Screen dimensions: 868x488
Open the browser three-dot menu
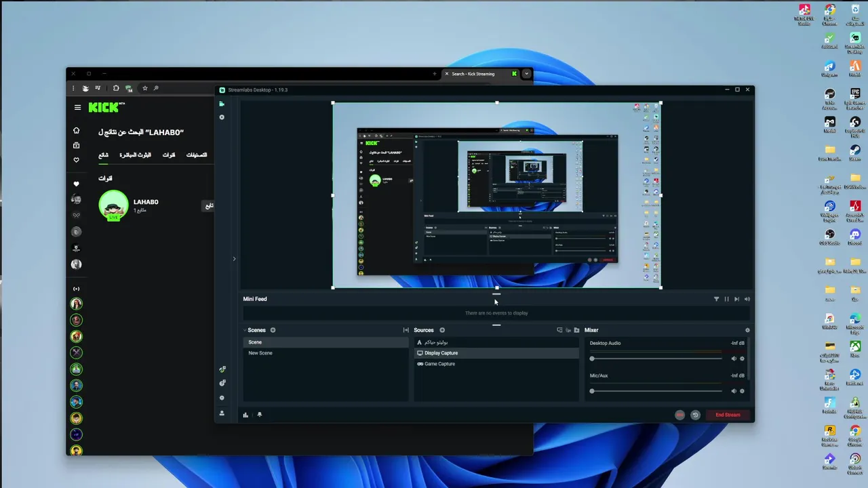coord(73,88)
